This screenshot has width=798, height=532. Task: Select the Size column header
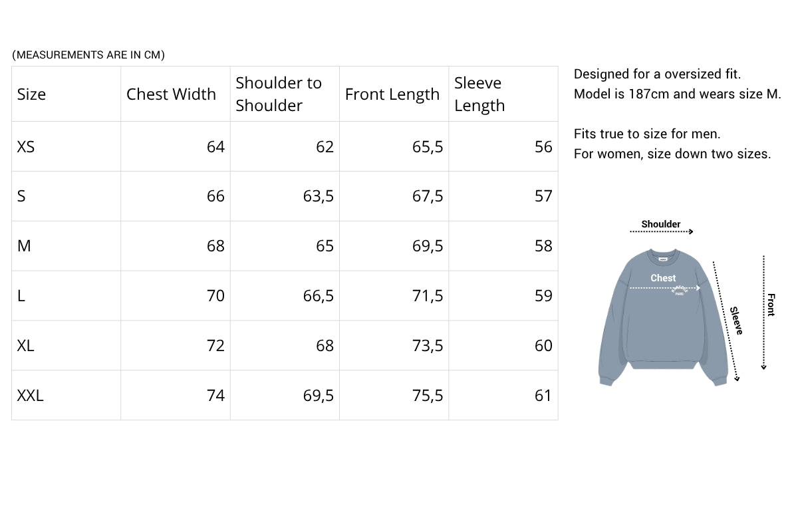point(31,94)
